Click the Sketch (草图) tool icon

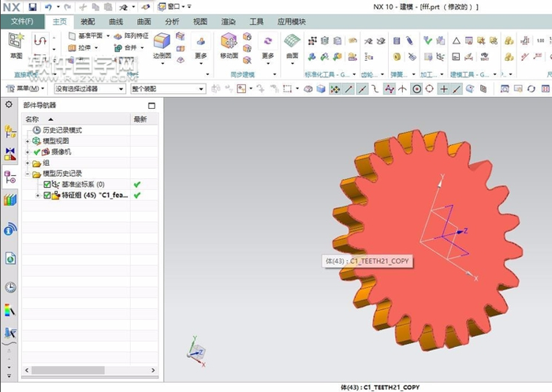pos(16,43)
